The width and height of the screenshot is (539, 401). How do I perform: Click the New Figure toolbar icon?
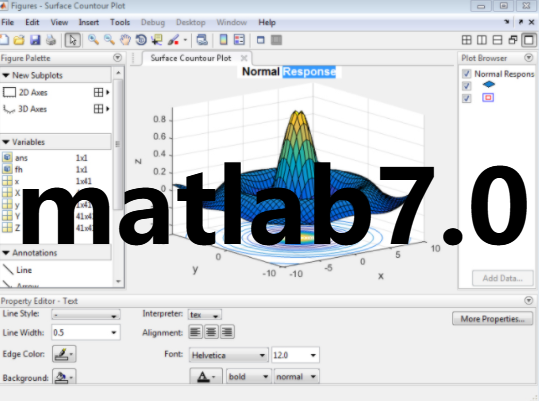tap(4, 40)
